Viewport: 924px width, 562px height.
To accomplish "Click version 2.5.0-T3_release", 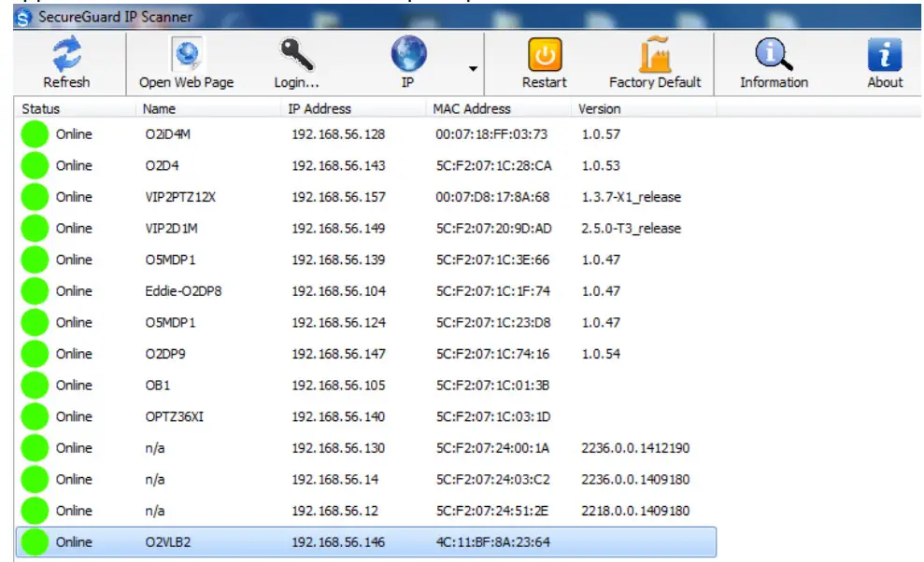I will click(632, 229).
